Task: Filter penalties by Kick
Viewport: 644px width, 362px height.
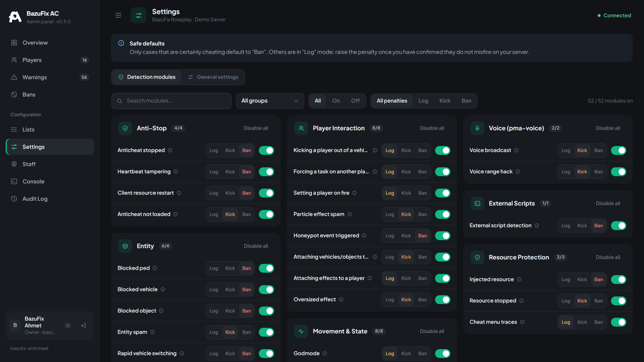Action: tap(445, 101)
